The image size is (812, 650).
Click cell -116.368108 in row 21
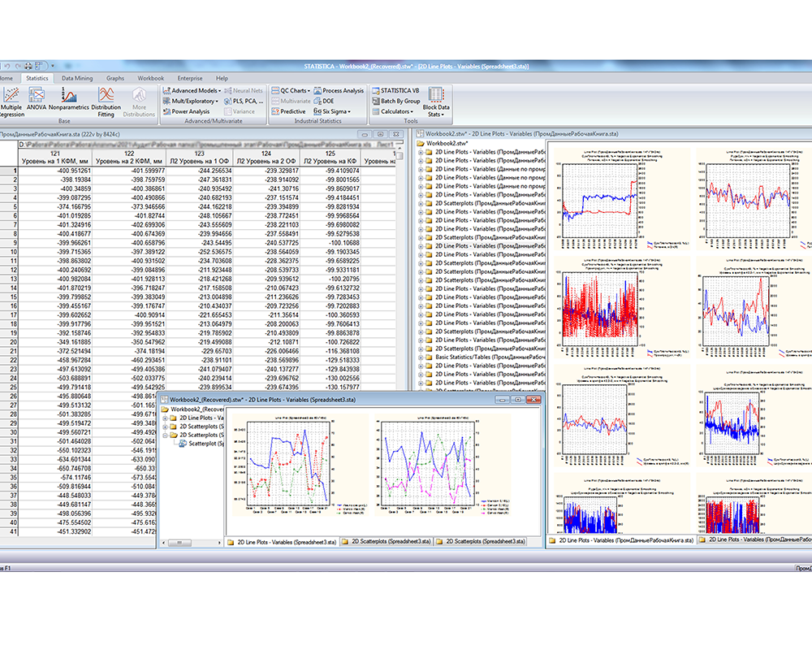pyautogui.click(x=330, y=352)
